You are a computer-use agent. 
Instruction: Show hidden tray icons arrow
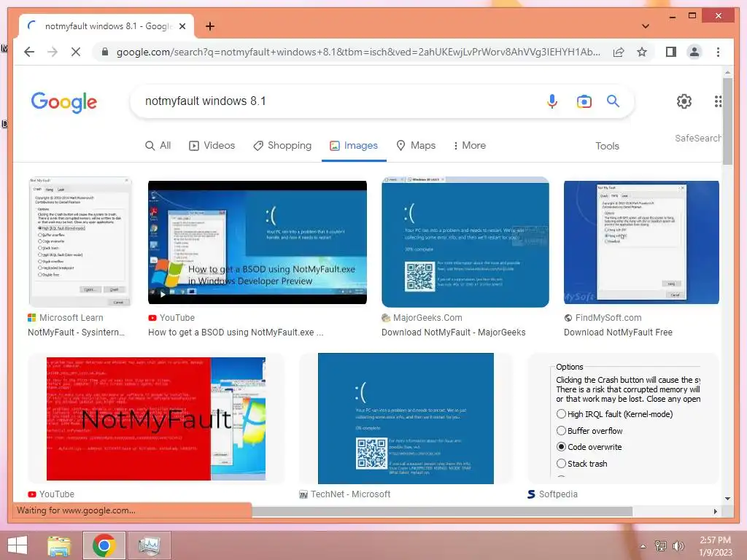pyautogui.click(x=643, y=546)
